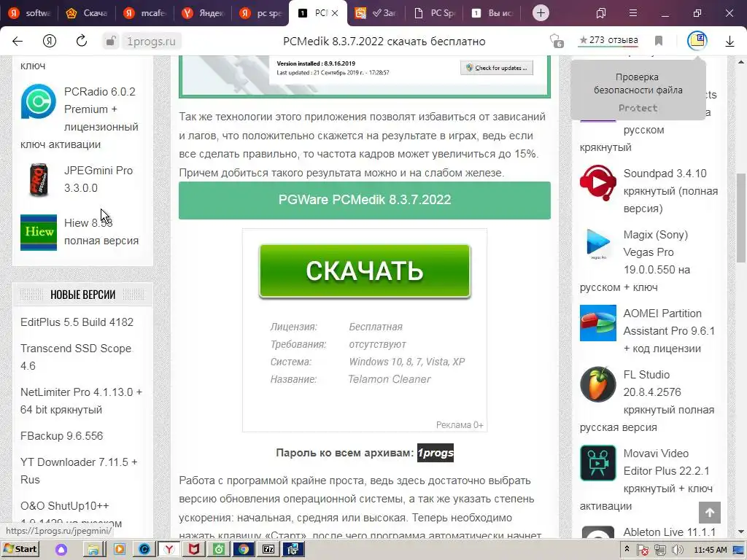Open the Alice assistant taskbar icon

click(61, 550)
